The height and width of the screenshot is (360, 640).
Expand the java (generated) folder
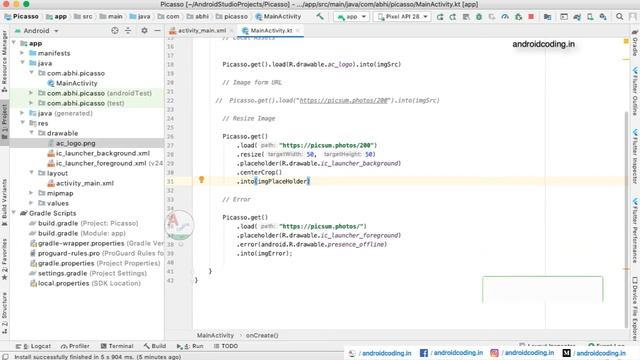pyautogui.click(x=23, y=113)
